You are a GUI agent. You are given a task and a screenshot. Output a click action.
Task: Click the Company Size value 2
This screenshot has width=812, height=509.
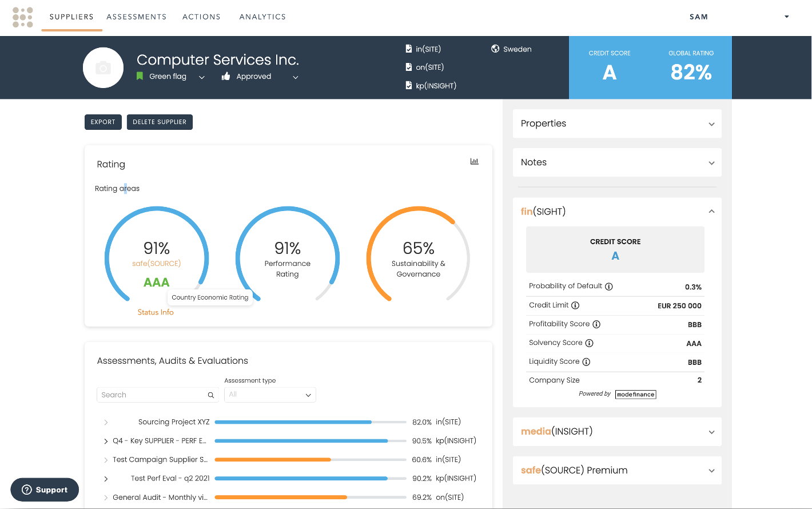click(699, 380)
